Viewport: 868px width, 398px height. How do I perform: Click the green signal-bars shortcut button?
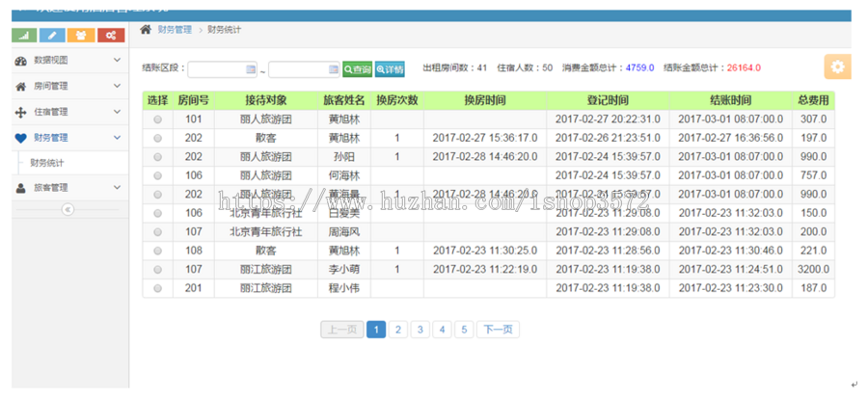click(24, 36)
